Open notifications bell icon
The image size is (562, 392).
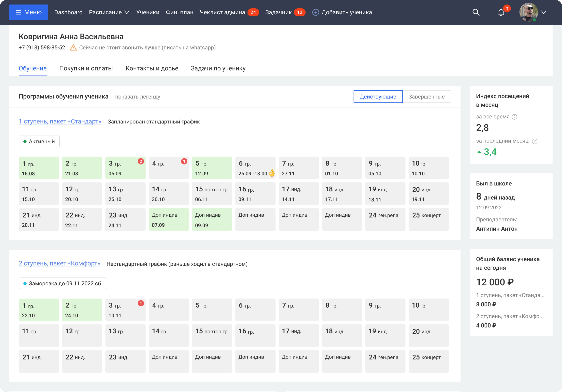(501, 12)
